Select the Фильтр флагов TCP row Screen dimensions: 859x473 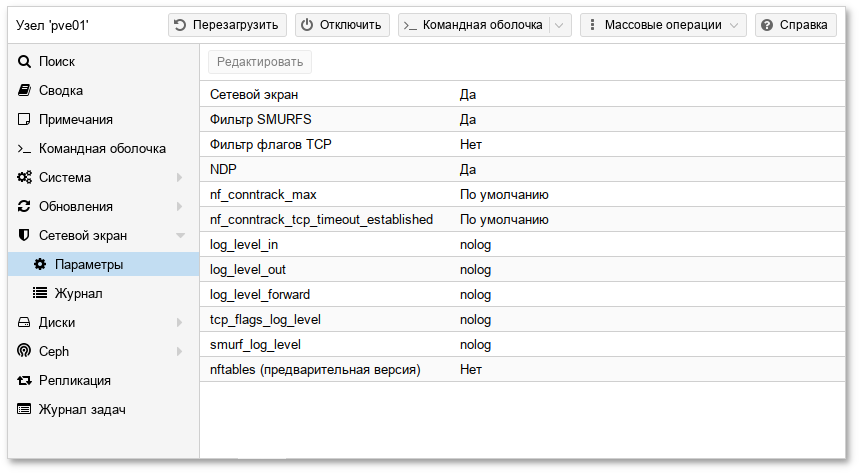[x=520, y=144]
